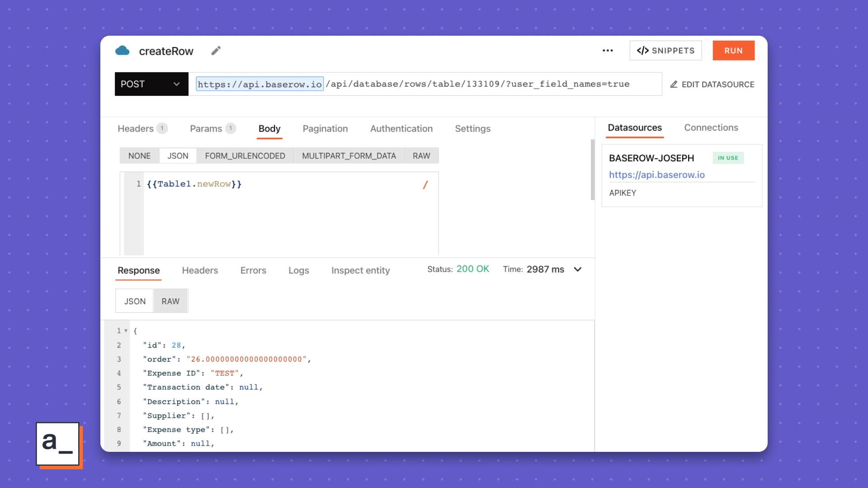Open the three-dots more options menu
868x488 pixels.
(x=608, y=51)
